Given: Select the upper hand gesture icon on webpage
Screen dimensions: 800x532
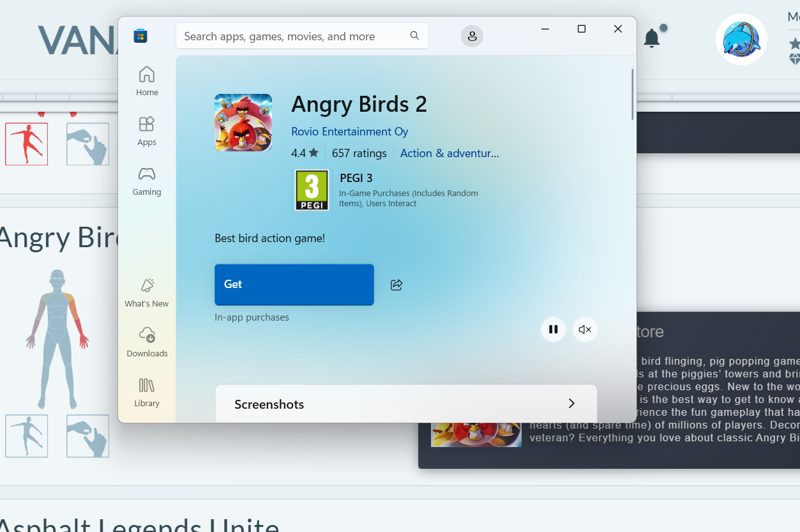Looking at the screenshot, I should (x=88, y=144).
